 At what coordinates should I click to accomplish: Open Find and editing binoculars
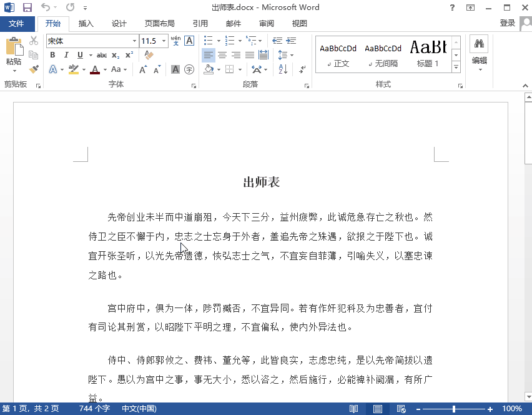(479, 44)
